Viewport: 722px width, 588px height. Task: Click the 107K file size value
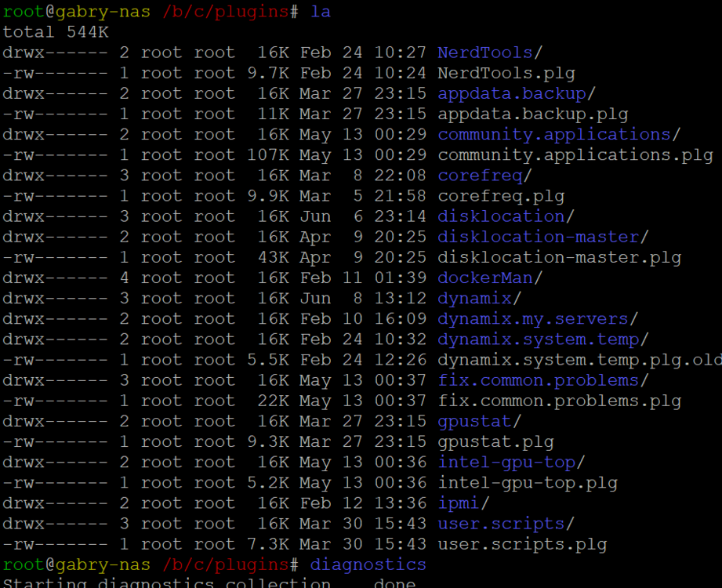tap(268, 155)
